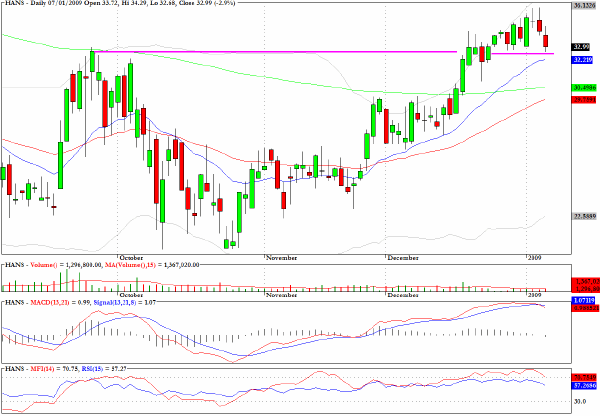Click the 30.0 level label in RSI panel
This screenshot has width=600, height=416.
580,401
